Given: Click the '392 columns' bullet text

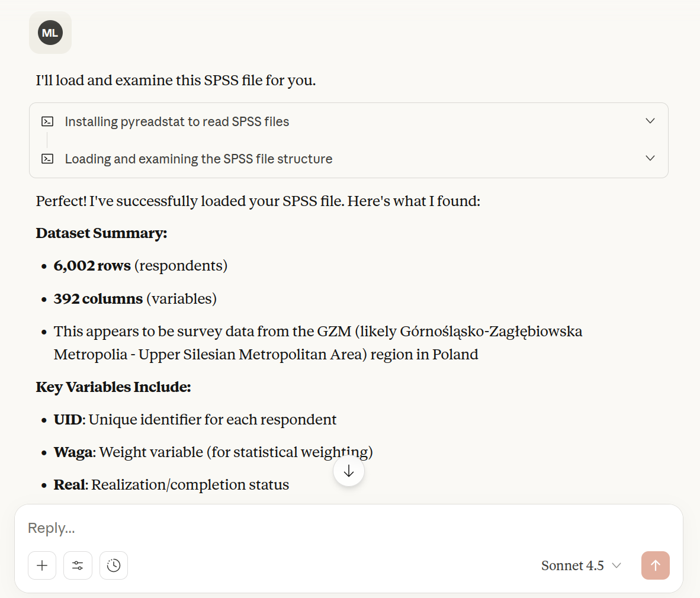Looking at the screenshot, I should pyautogui.click(x=98, y=299).
